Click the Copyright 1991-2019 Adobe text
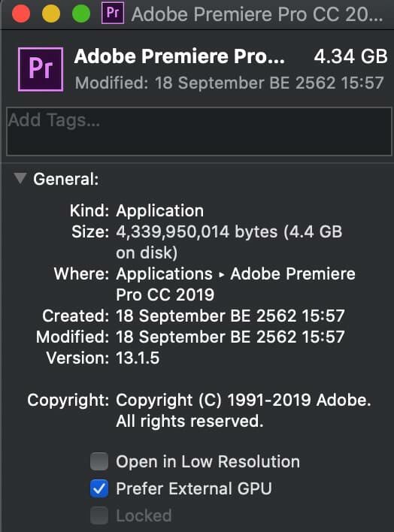394x532 pixels. tap(243, 410)
